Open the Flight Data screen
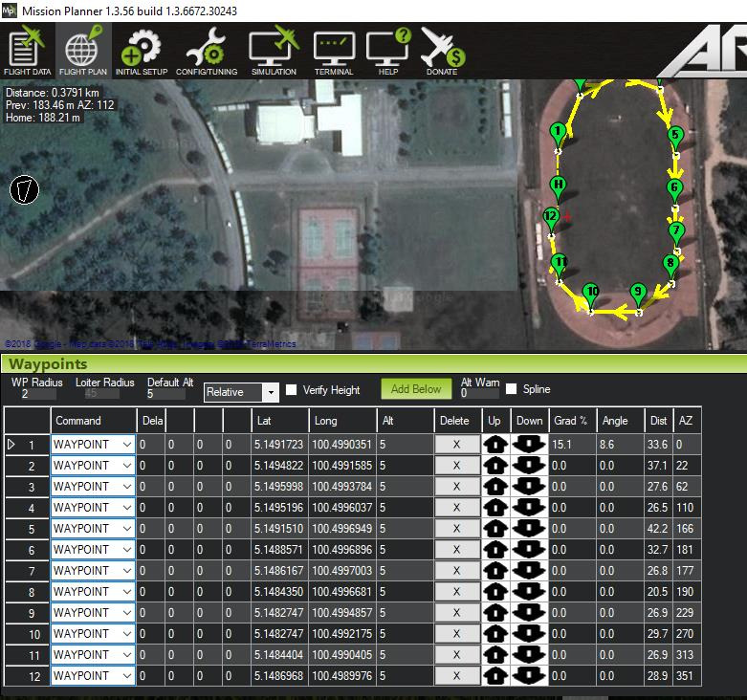This screenshot has height=700, width=747. point(28,52)
